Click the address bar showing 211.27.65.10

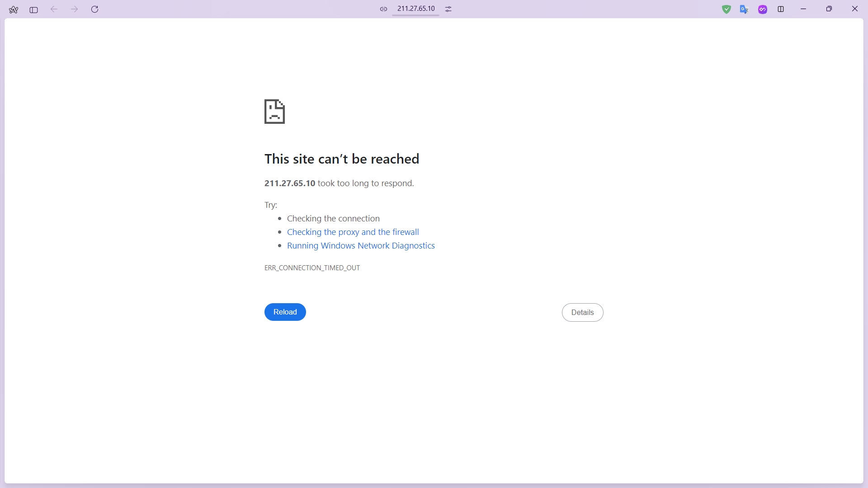tap(416, 8)
